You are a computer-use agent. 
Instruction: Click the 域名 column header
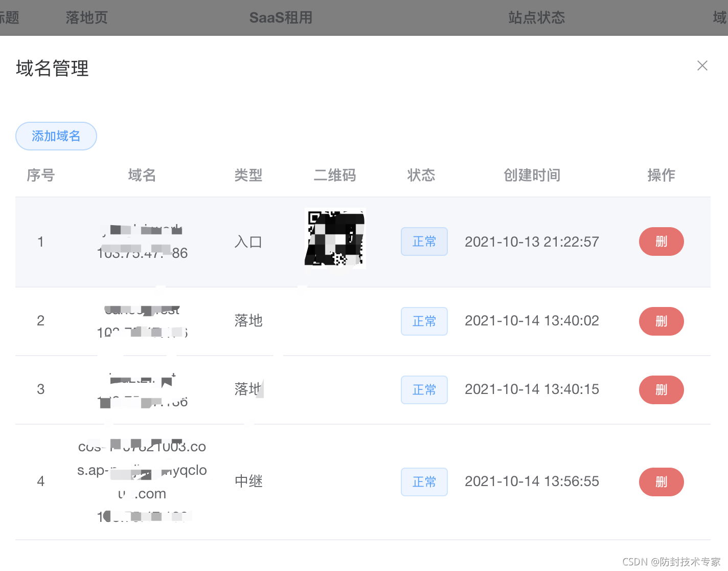[142, 175]
